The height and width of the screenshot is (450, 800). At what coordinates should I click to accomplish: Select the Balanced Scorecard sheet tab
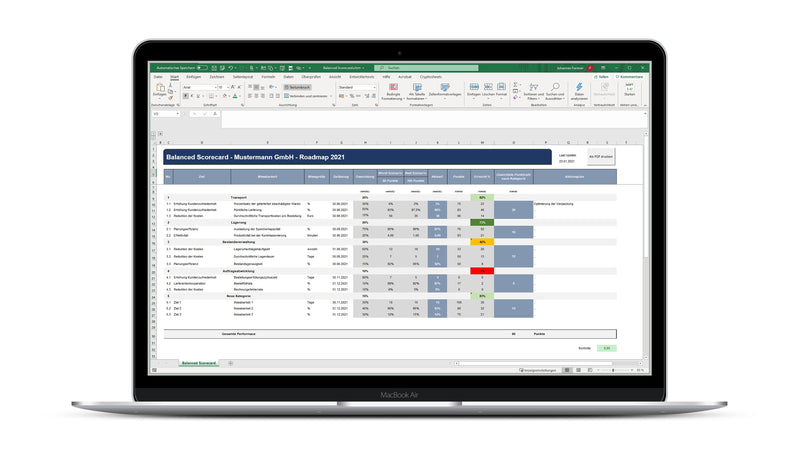click(x=199, y=363)
